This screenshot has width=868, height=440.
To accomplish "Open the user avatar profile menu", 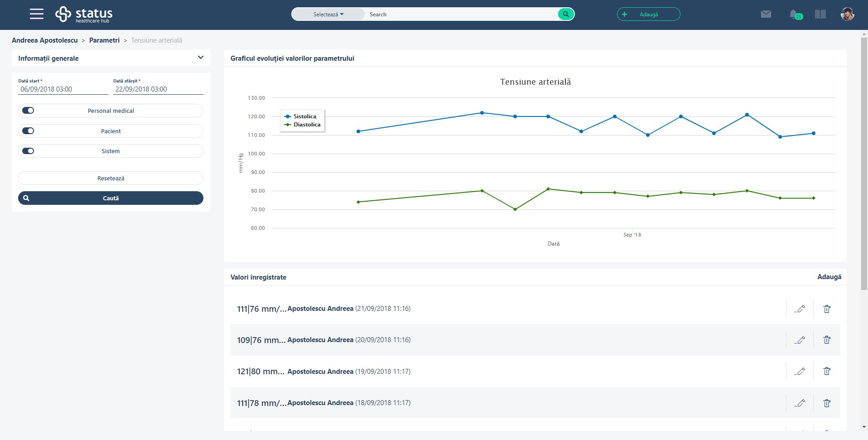I will coord(847,14).
